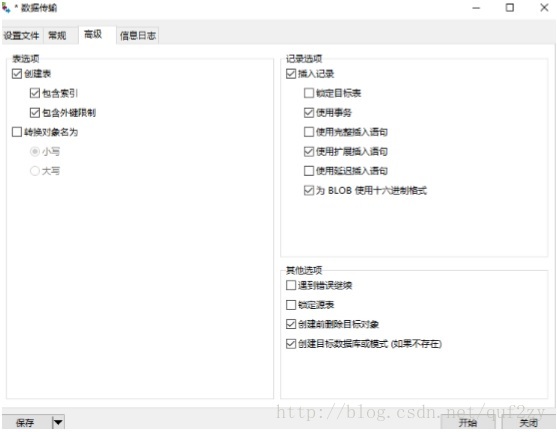Enable 转换对象名为 checkbox
Viewport: 557px width, 432px height.
coord(17,132)
